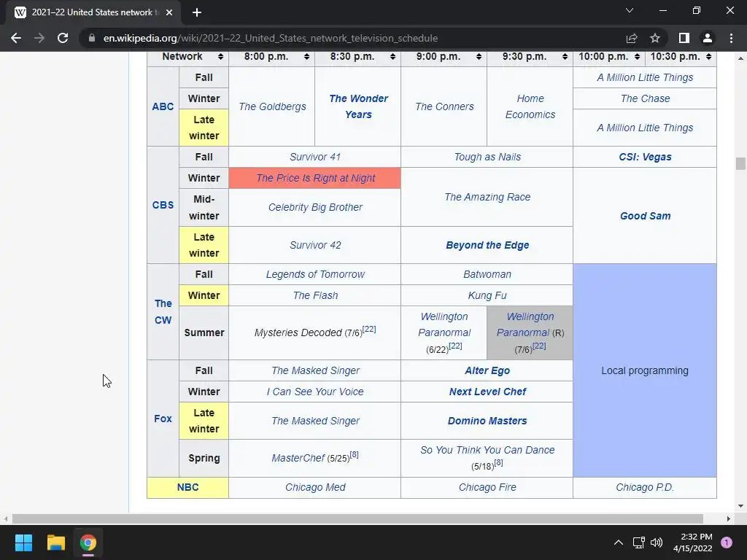Open The Flash link

click(x=315, y=296)
